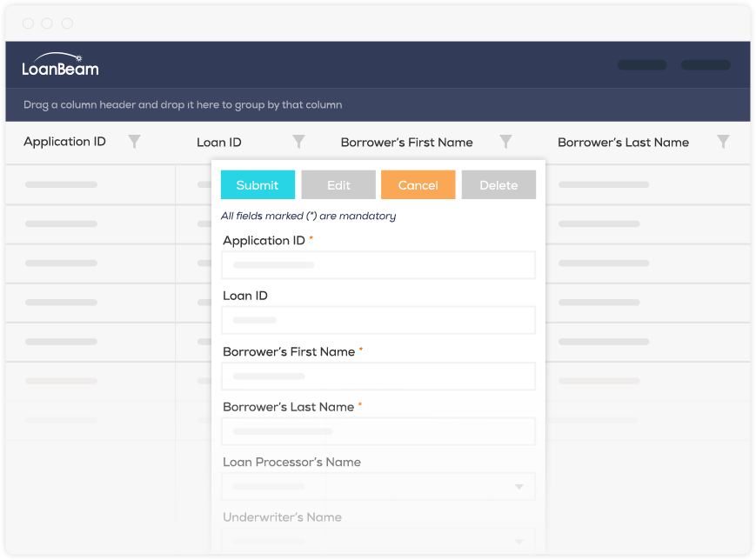
Task: Click the last header navigation item
Action: coord(706,65)
